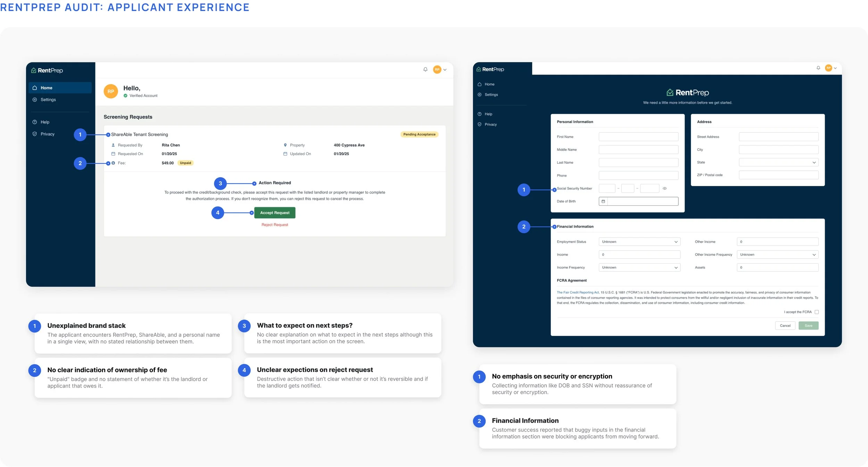Screen dimensions: 868x467
Task: Click the calendar icon beside Requested On
Action: click(113, 154)
